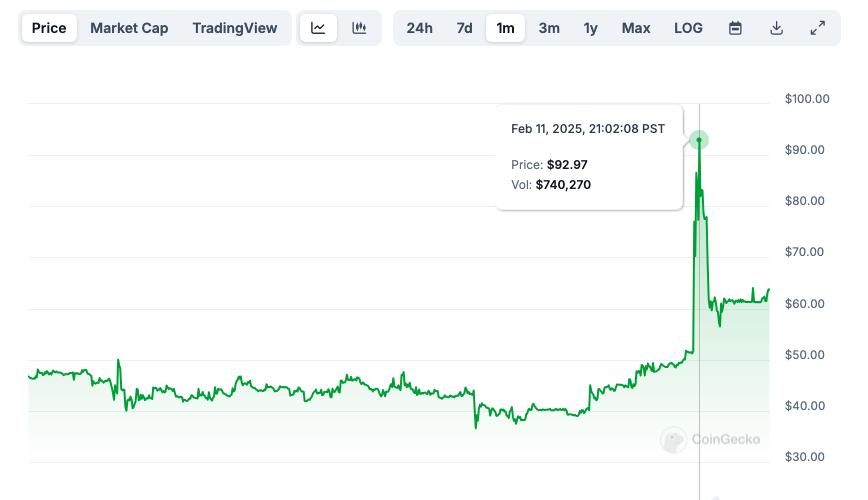Image resolution: width=868 pixels, height=500 pixels.
Task: Select the Price tab
Action: pos(49,28)
